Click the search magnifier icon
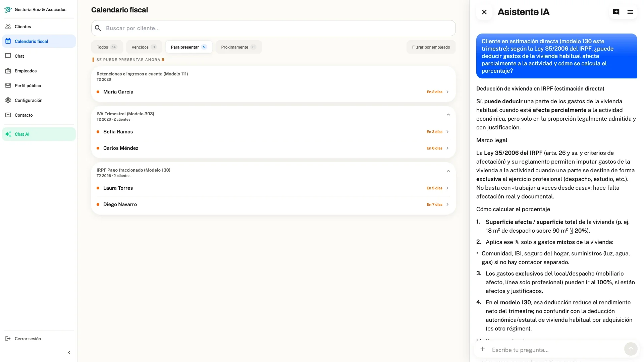The width and height of the screenshot is (644, 362). (98, 28)
